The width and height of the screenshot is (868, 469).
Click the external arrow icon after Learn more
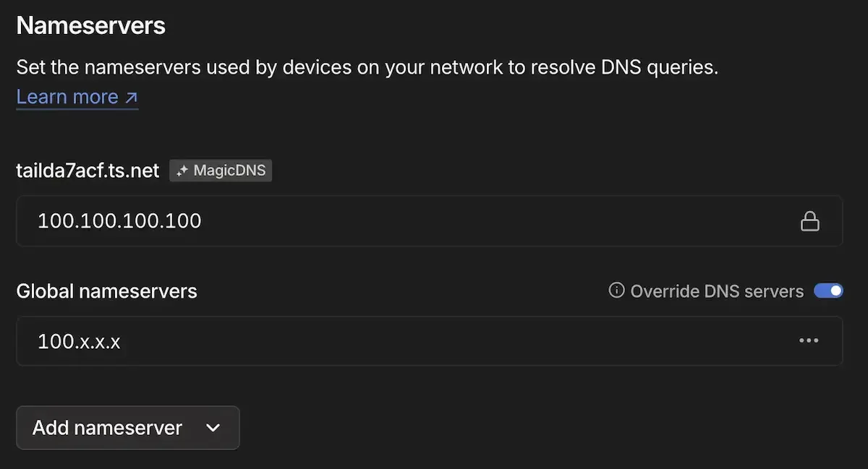coord(131,98)
